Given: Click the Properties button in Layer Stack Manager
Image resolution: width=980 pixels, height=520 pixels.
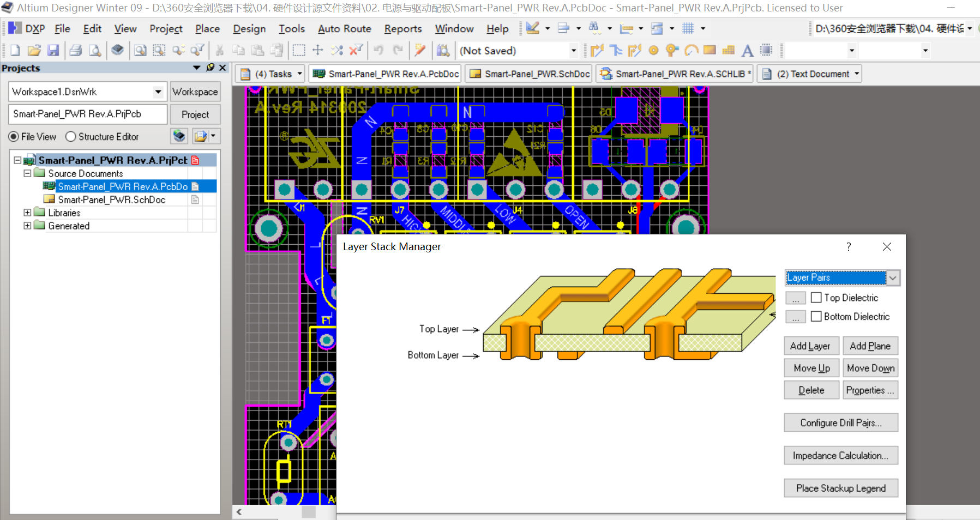Looking at the screenshot, I should (870, 390).
